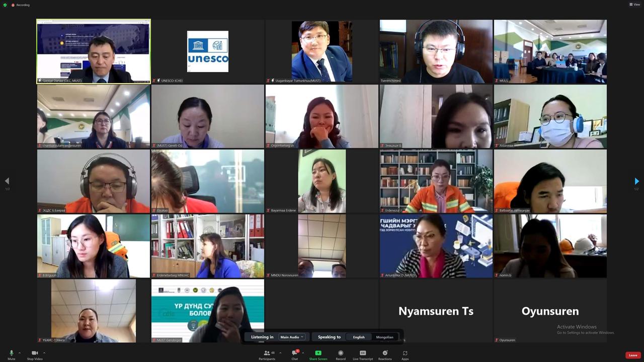Click the green encryption shield icon

coord(5,5)
